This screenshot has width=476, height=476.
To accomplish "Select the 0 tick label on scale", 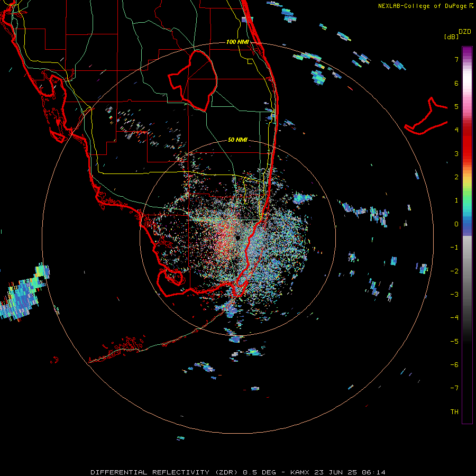I will coord(456,224).
